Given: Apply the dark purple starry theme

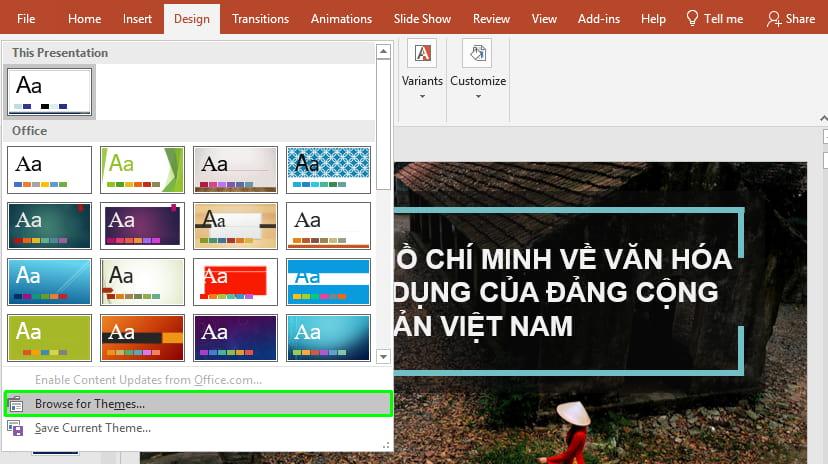Looking at the screenshot, I should coord(236,338).
